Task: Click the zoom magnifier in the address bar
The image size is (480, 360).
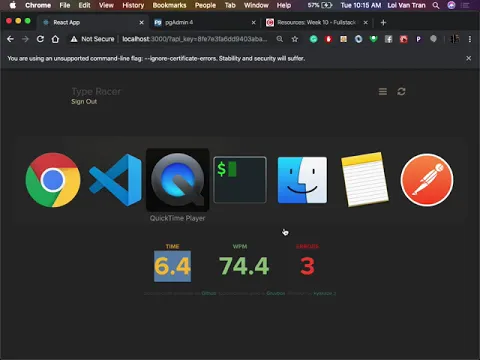Action: (280, 39)
